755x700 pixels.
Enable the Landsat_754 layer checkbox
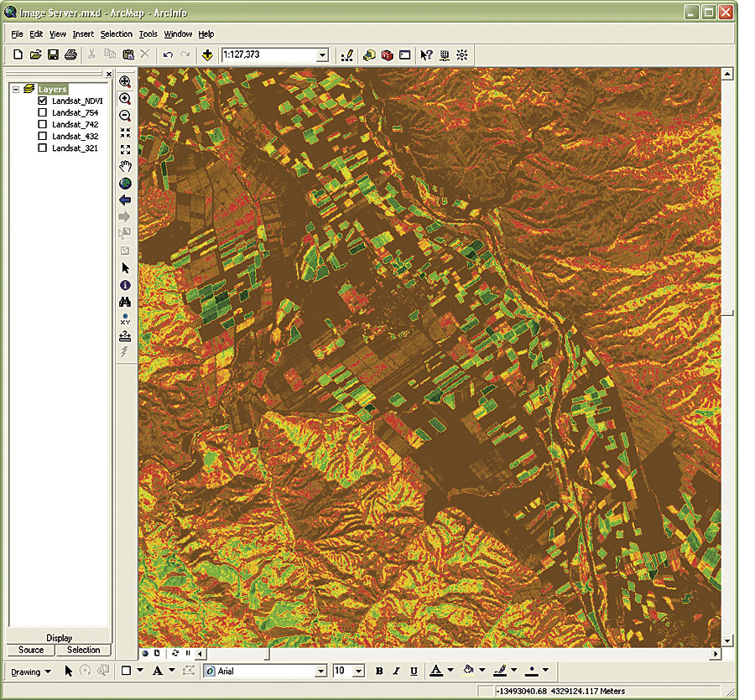pos(42,112)
